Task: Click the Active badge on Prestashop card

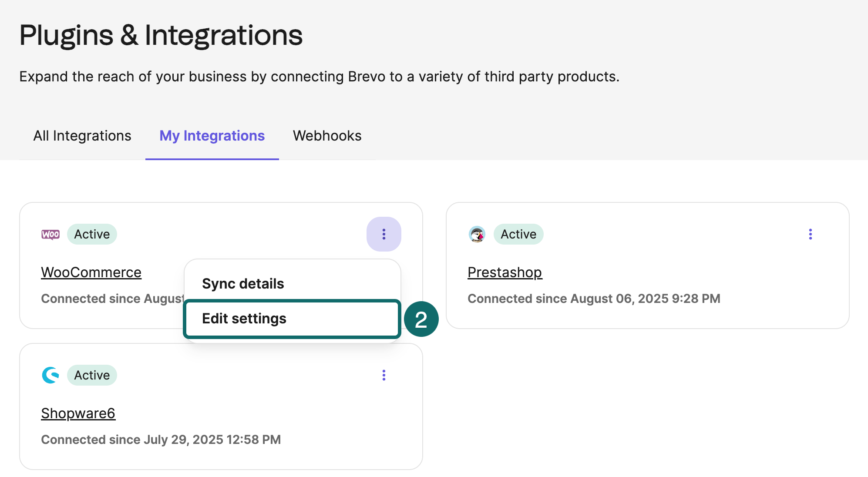Action: (x=518, y=234)
